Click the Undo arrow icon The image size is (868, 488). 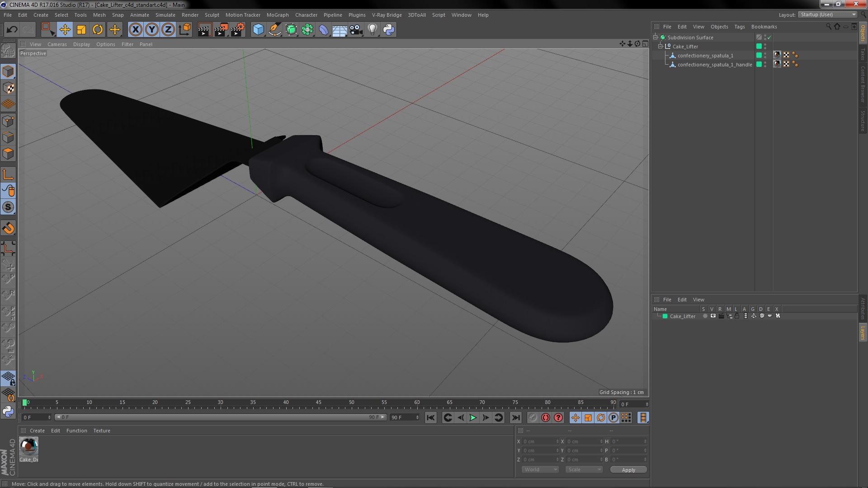(x=12, y=30)
